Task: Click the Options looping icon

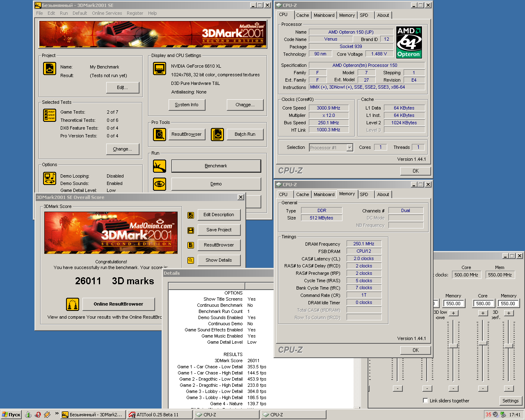Action: pos(50,178)
